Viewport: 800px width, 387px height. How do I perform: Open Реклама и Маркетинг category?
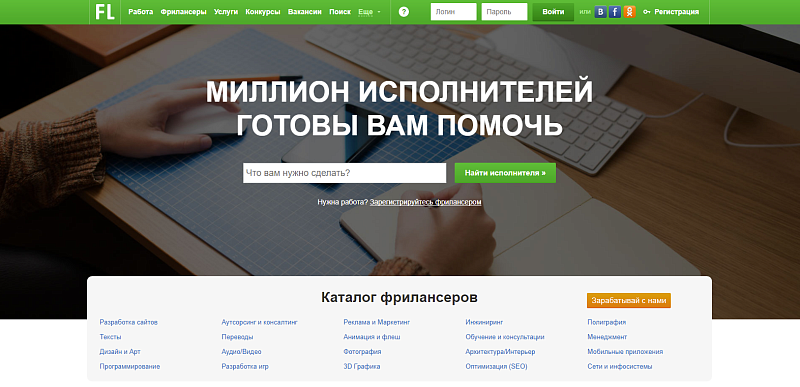click(377, 322)
